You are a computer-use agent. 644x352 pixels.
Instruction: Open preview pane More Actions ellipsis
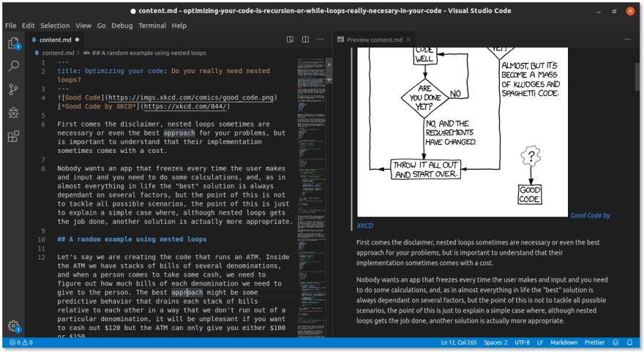pyautogui.click(x=628, y=40)
